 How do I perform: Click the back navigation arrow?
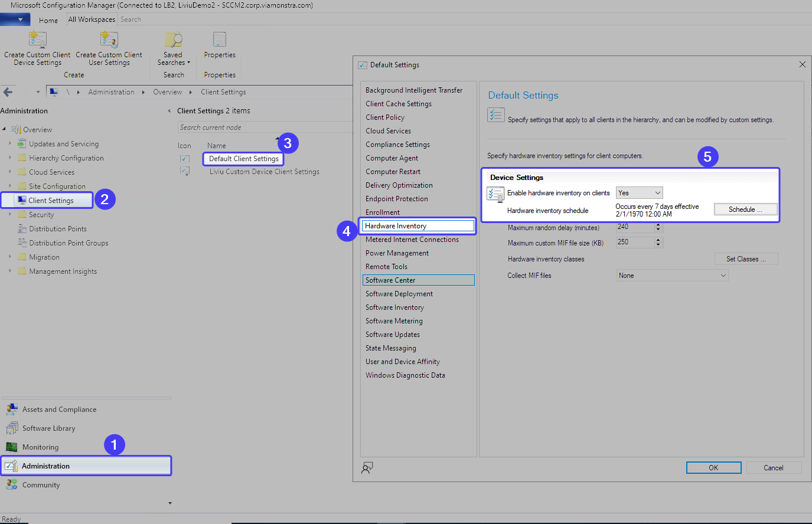(x=8, y=92)
